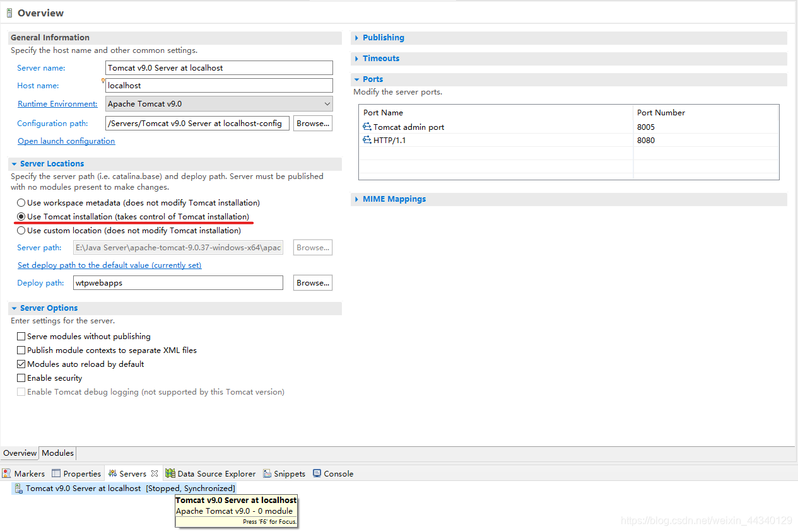The height and width of the screenshot is (532, 798).
Task: Switch to the Overview editor tab
Action: tap(20, 453)
